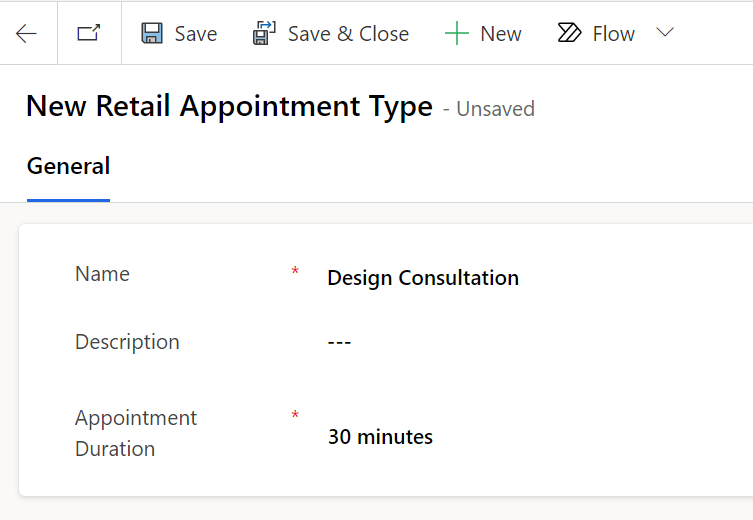Click the Save floppy disk icon
This screenshot has height=520, width=753.
[x=152, y=34]
